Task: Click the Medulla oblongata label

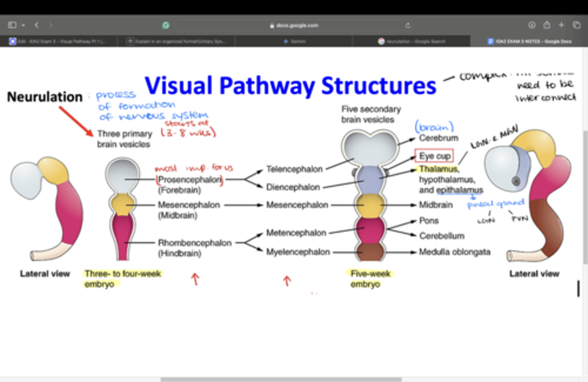Action: click(x=454, y=252)
